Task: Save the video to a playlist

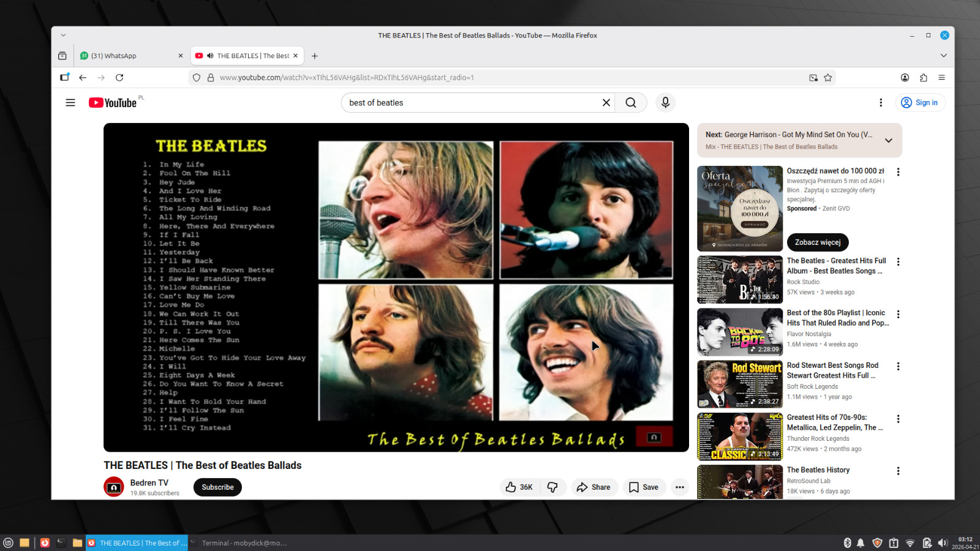Action: [644, 487]
